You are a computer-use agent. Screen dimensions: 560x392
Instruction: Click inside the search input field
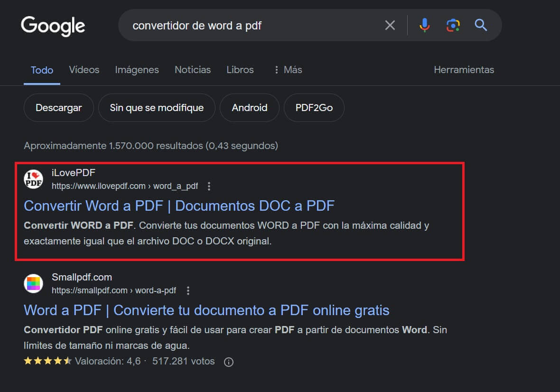tap(252, 25)
